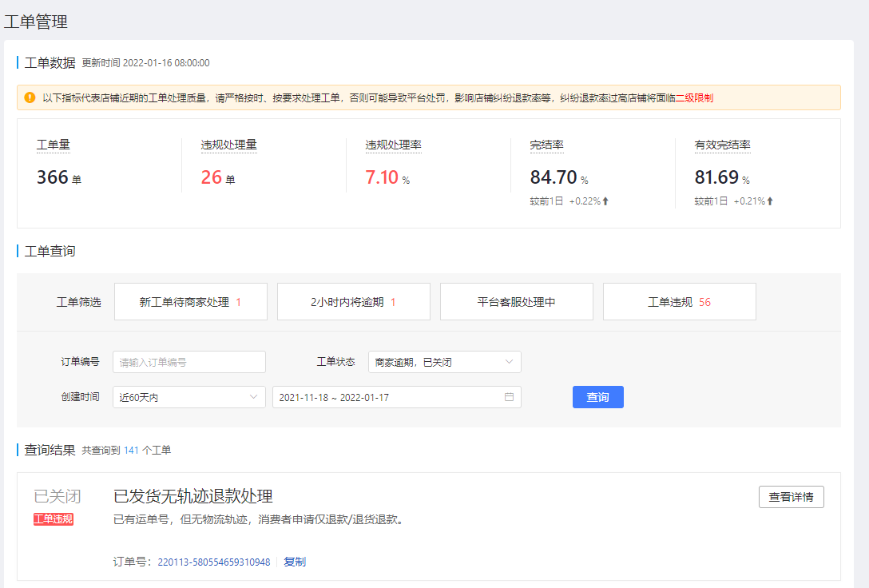Select the 平台客服处理中 filter
This screenshot has width=869, height=588.
[516, 301]
